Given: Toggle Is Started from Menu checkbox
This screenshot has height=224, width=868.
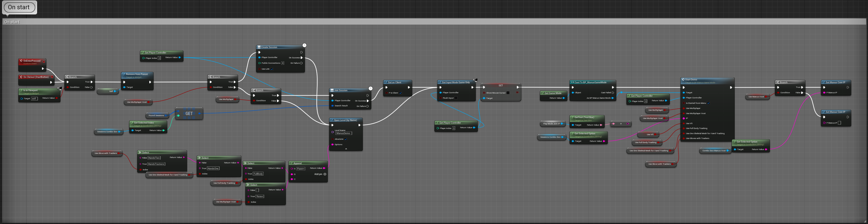Looking at the screenshot, I should click(x=708, y=103).
